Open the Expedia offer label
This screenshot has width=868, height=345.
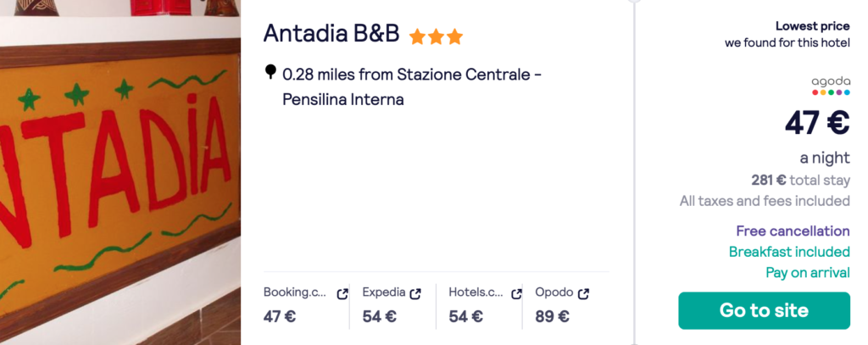(x=383, y=293)
